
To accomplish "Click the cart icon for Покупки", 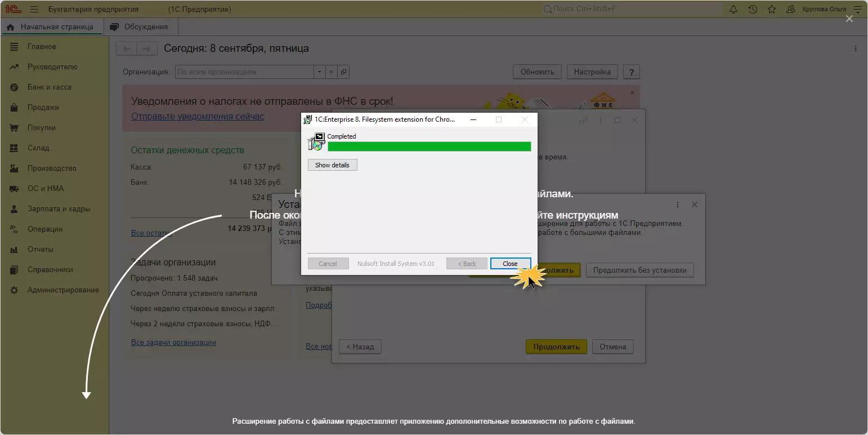I will 15,128.
